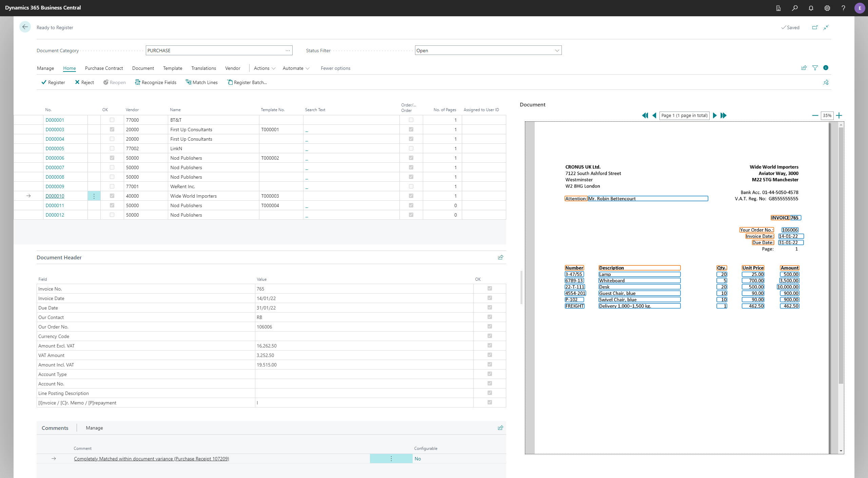The image size is (868, 478).
Task: Open the filter pane funnel icon
Action: (x=815, y=68)
